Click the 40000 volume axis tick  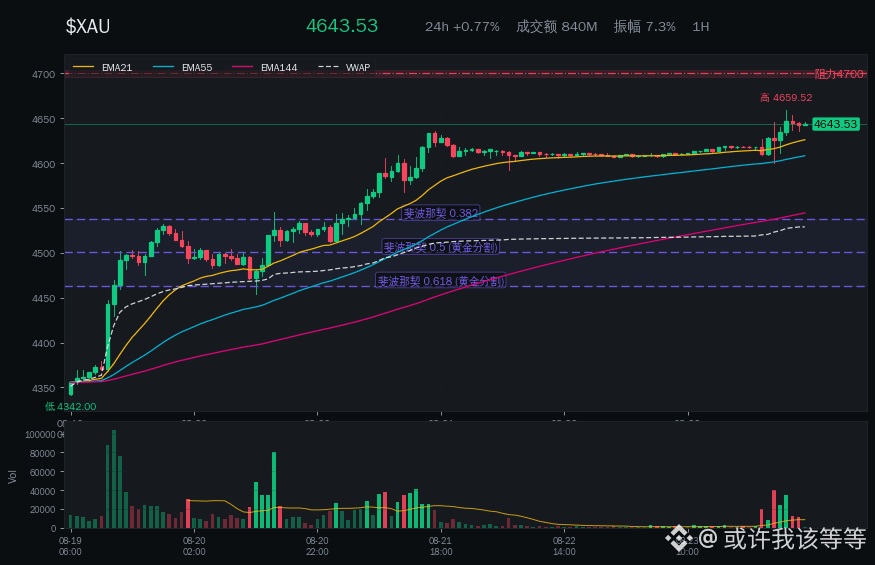pyautogui.click(x=42, y=491)
